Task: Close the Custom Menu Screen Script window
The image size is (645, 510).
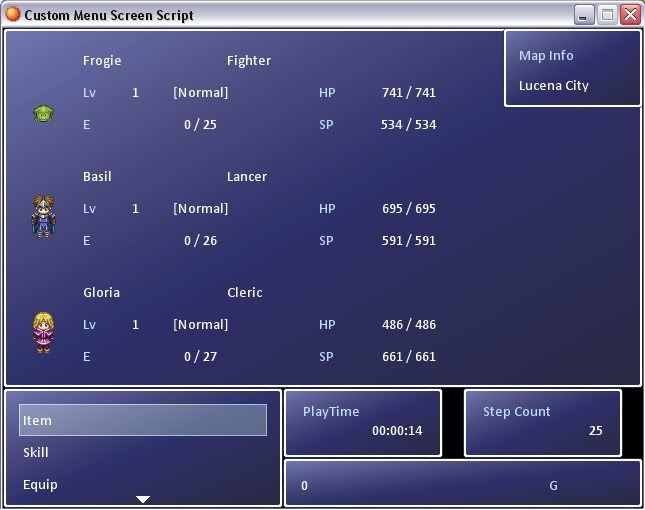Action: point(631,15)
